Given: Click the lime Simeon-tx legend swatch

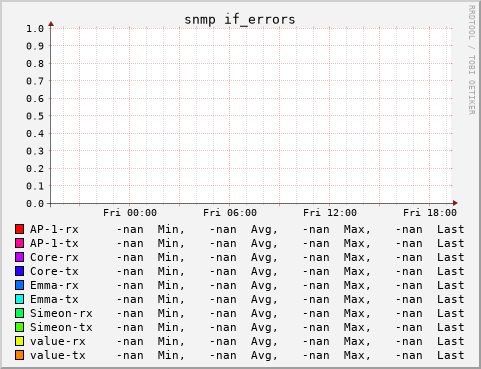Looking at the screenshot, I should [x=19, y=327].
